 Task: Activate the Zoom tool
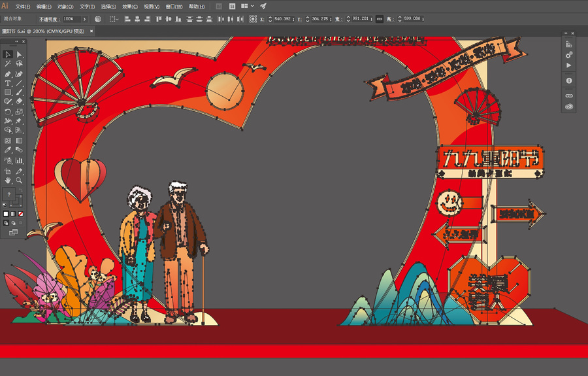19,180
